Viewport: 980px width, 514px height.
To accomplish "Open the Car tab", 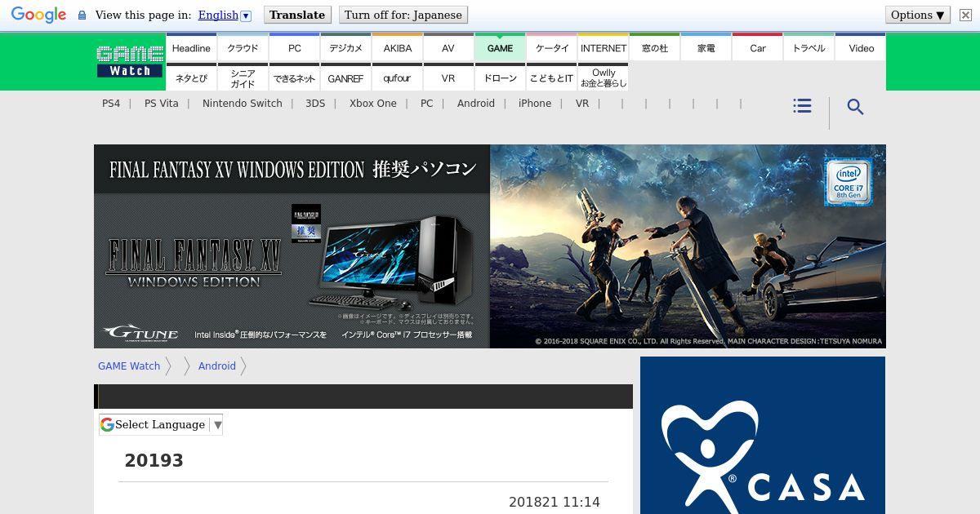I will point(758,48).
